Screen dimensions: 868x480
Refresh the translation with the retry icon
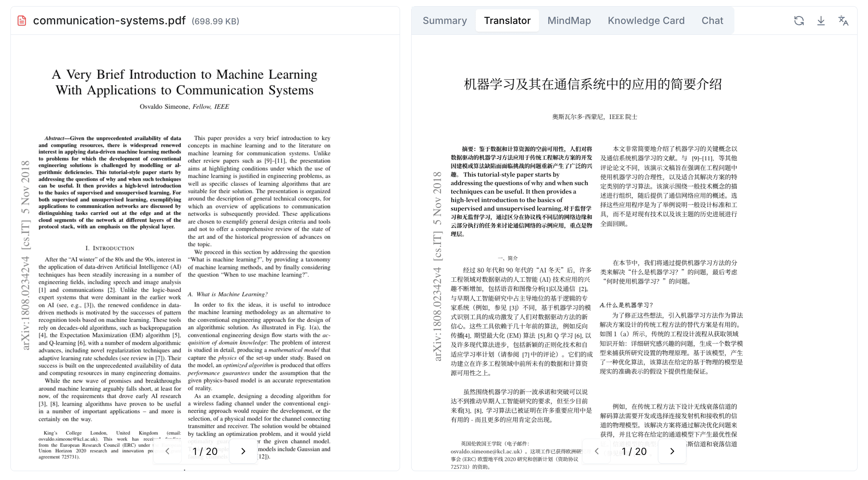[799, 21]
